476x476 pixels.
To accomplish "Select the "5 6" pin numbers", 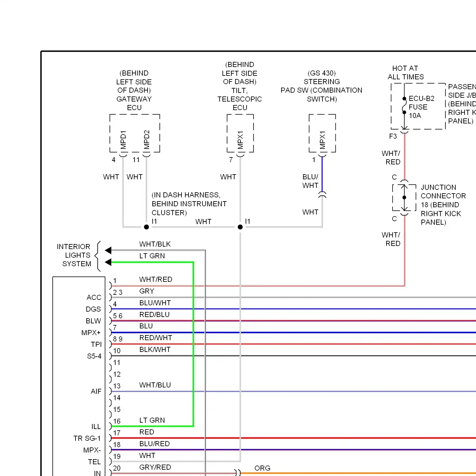I will point(118,316).
